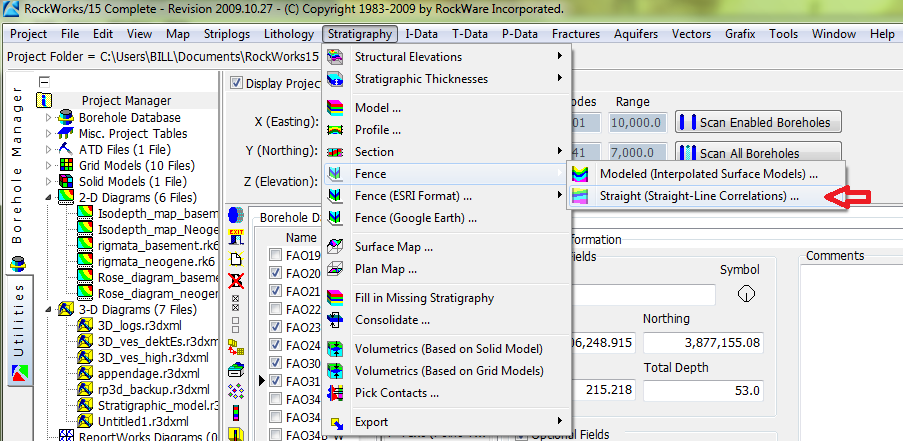Uncheck the FAO21 borehole checkbox

click(x=276, y=291)
